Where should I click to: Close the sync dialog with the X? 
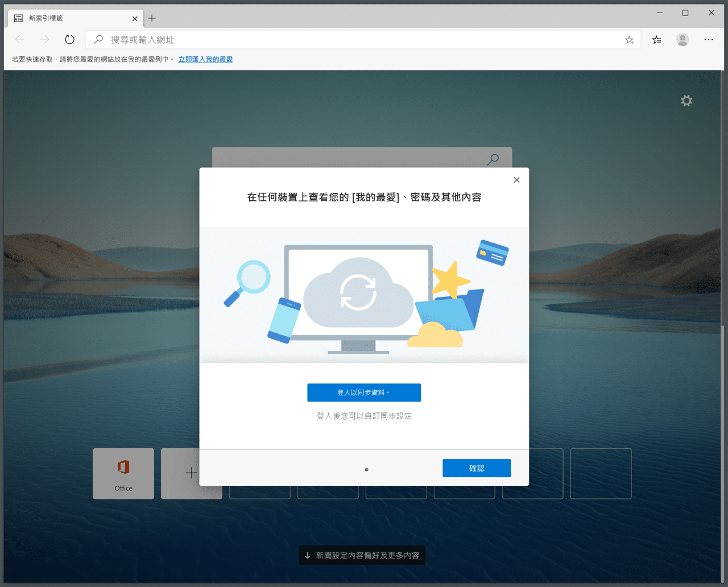click(x=516, y=180)
